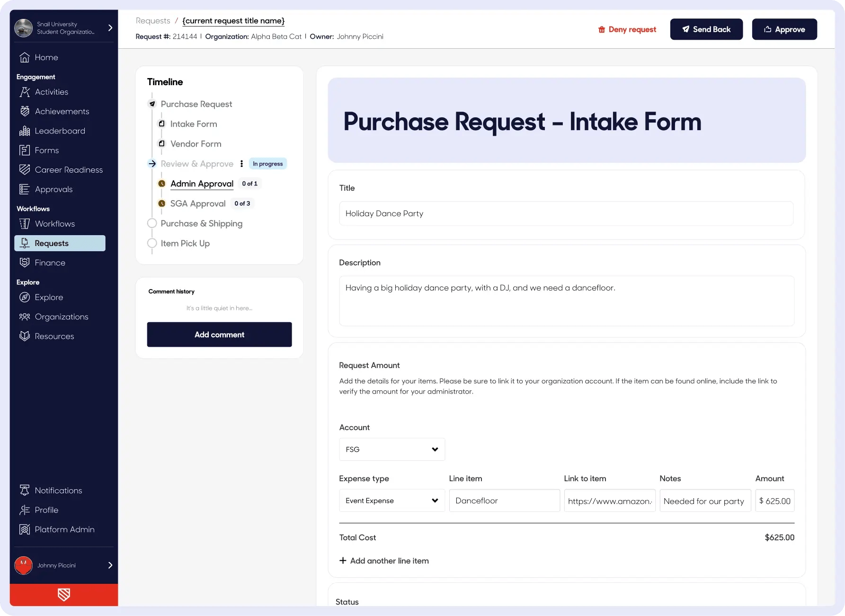Image resolution: width=845 pixels, height=616 pixels.
Task: Click the Workflows icon
Action: (x=25, y=224)
